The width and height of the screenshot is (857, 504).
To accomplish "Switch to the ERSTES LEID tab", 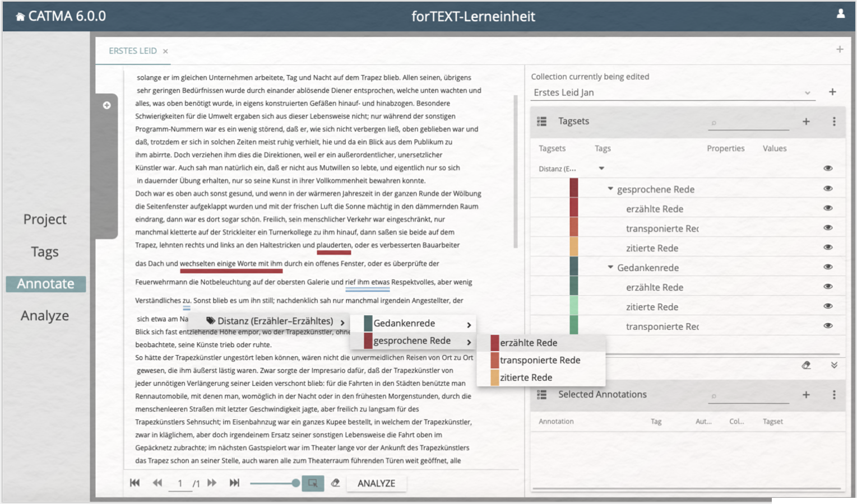I will 133,51.
